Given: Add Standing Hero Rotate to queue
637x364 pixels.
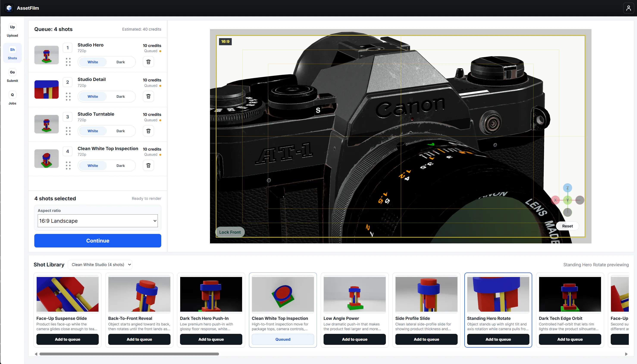Looking at the screenshot, I should tap(498, 339).
